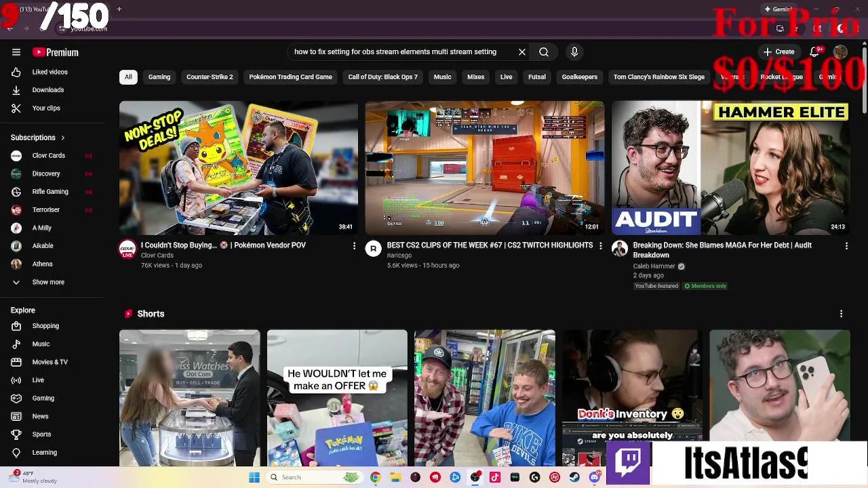Open Caleb Hammer channel link
Viewport: 868px width, 488px height.
tap(654, 266)
